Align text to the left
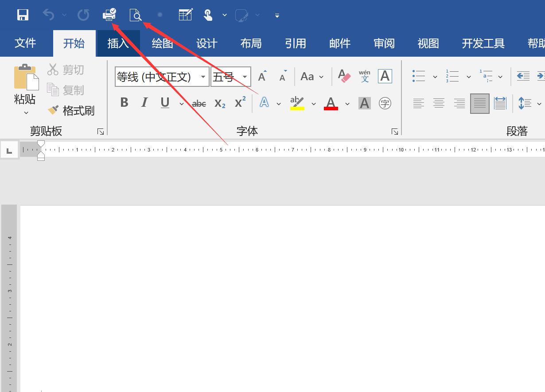Viewport: 545px width, 392px height. (x=419, y=103)
